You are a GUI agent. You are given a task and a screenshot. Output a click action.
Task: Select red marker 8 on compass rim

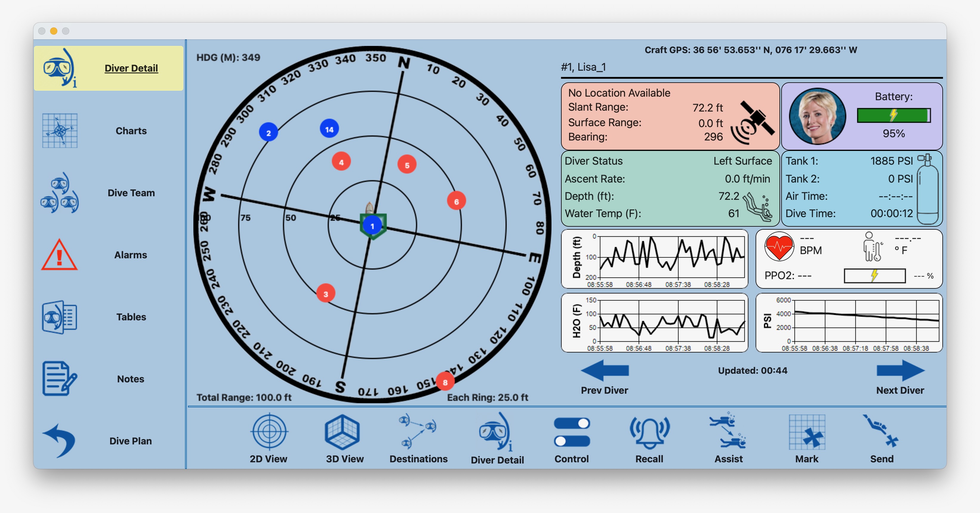click(445, 382)
